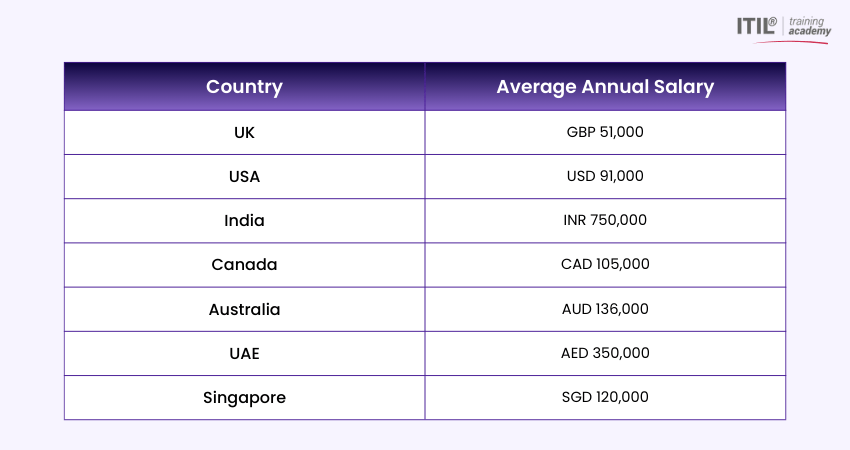850x450 pixels.
Task: Select the Singapore country cell
Action: click(x=244, y=397)
